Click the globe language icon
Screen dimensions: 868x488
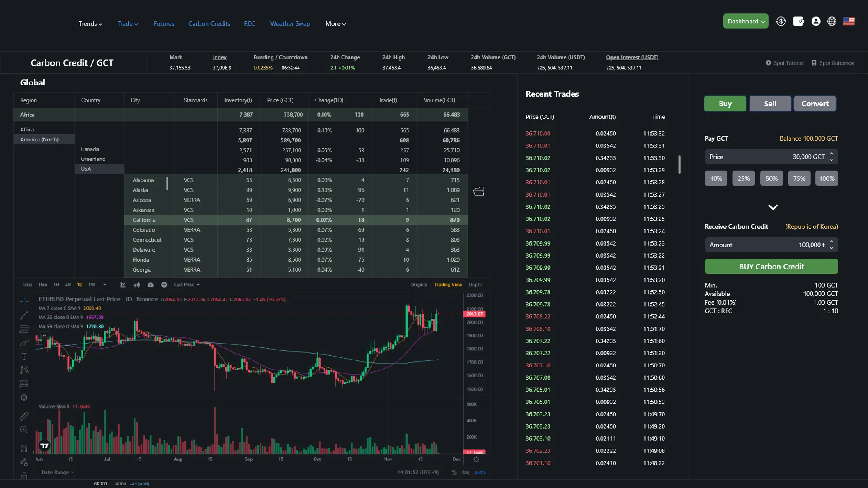[832, 21]
